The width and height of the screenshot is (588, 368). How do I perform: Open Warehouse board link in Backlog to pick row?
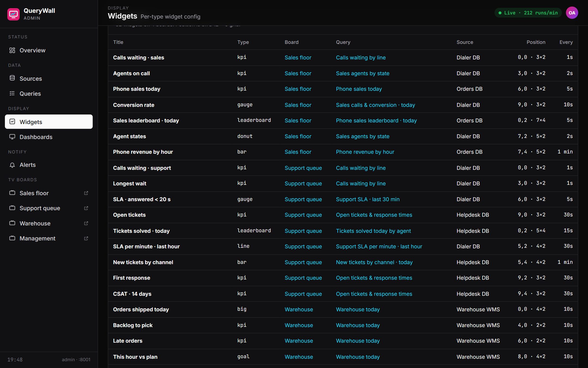click(x=299, y=325)
